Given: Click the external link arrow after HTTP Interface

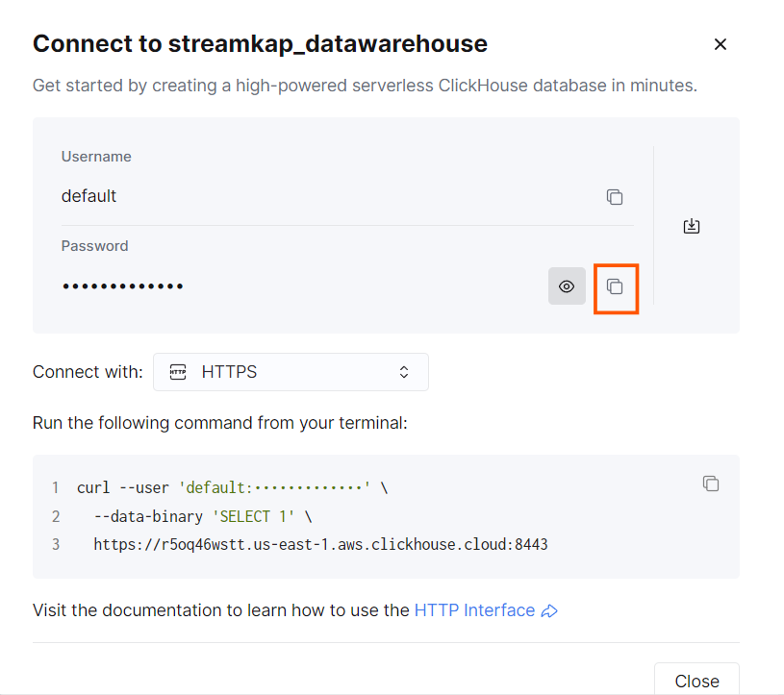Looking at the screenshot, I should point(549,611).
